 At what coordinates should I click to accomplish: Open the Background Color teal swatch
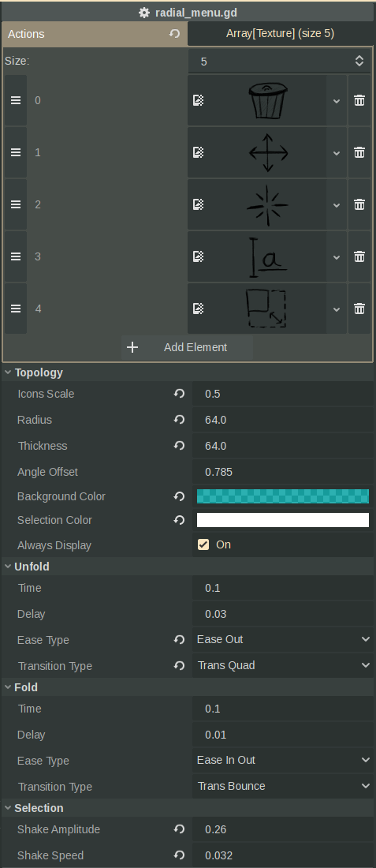tap(283, 496)
